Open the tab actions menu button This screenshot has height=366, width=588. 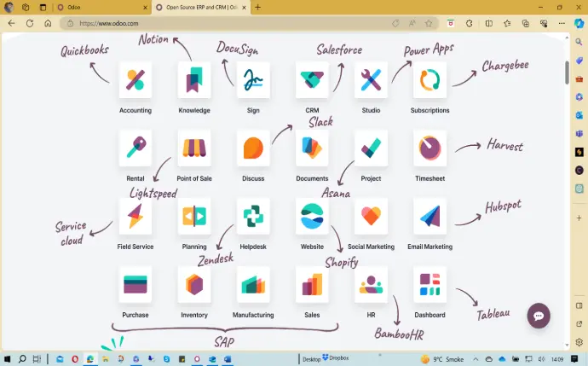click(x=43, y=7)
